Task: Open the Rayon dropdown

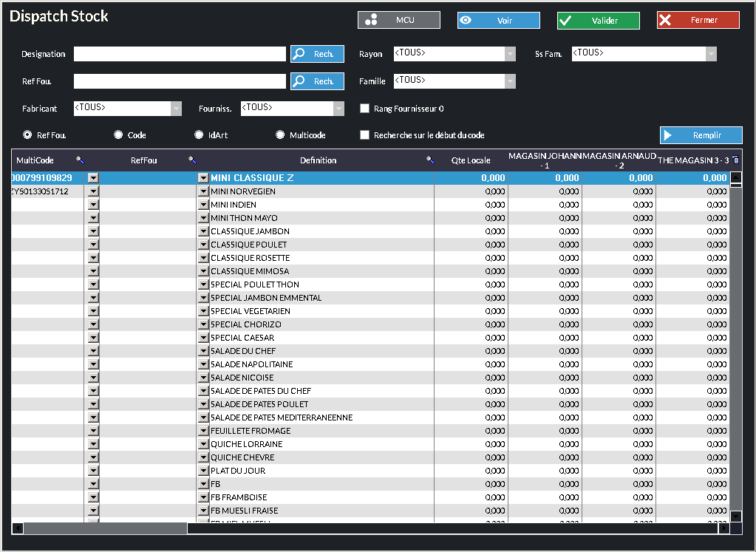Action: (x=510, y=54)
